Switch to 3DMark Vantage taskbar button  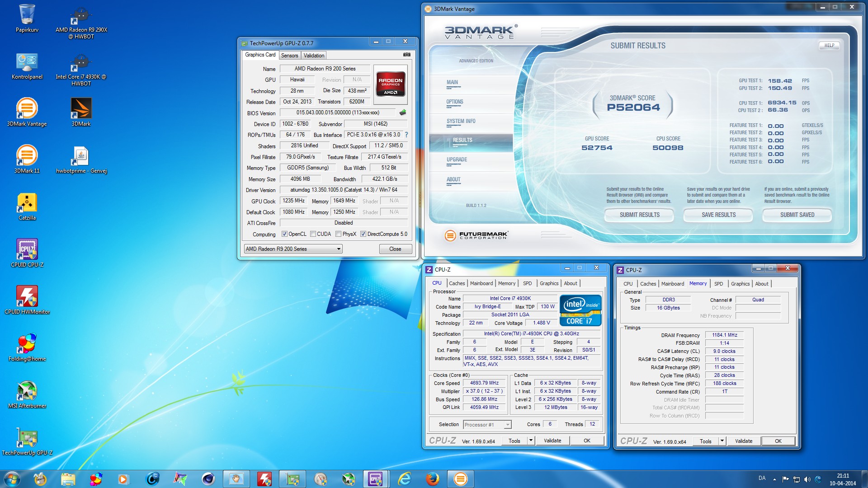coord(461,479)
